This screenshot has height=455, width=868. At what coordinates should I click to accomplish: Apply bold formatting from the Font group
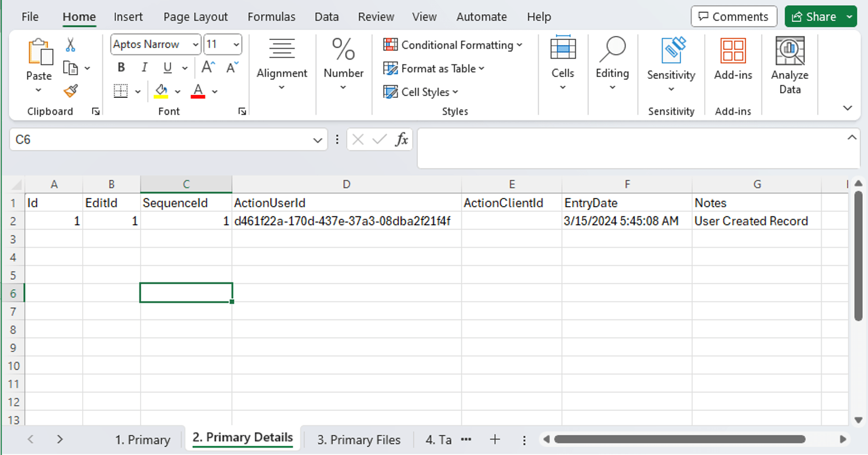click(120, 67)
